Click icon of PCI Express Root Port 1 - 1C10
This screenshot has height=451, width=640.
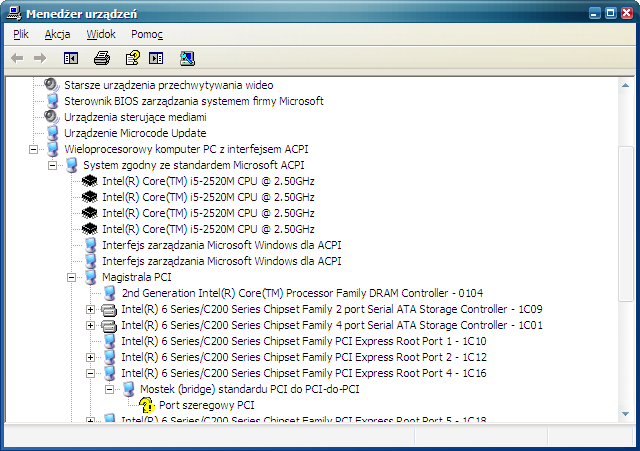pyautogui.click(x=109, y=341)
